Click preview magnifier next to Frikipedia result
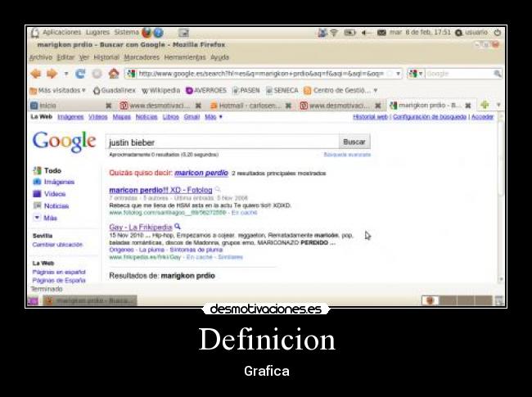The width and height of the screenshot is (532, 397). point(178,226)
